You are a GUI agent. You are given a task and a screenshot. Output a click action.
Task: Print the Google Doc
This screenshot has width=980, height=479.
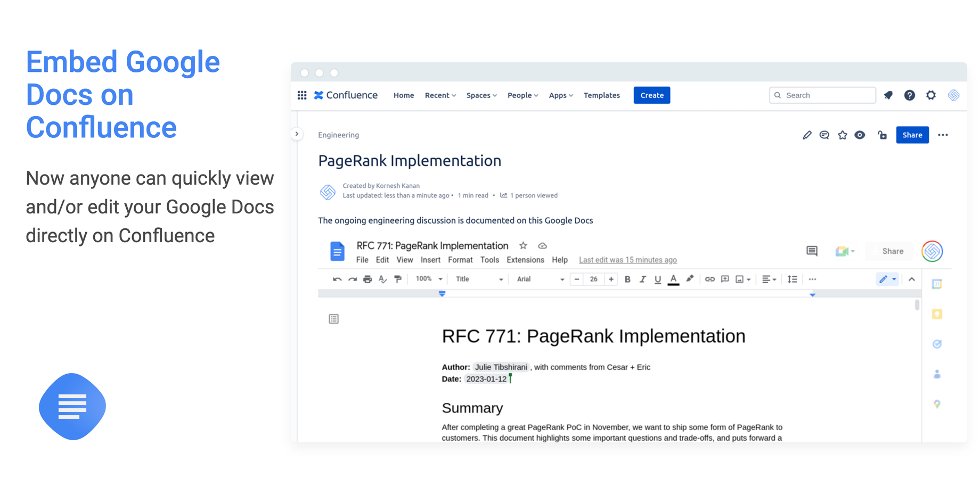coord(367,279)
